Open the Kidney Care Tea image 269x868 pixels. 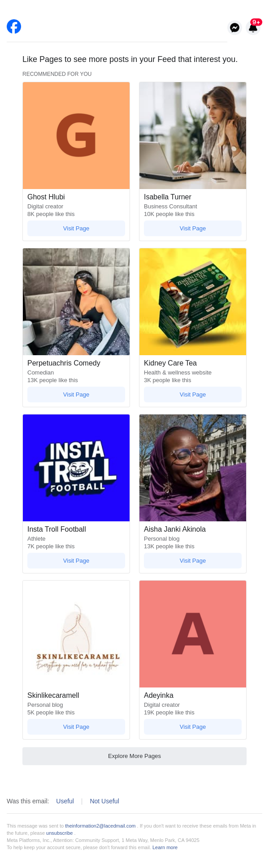[x=193, y=302]
